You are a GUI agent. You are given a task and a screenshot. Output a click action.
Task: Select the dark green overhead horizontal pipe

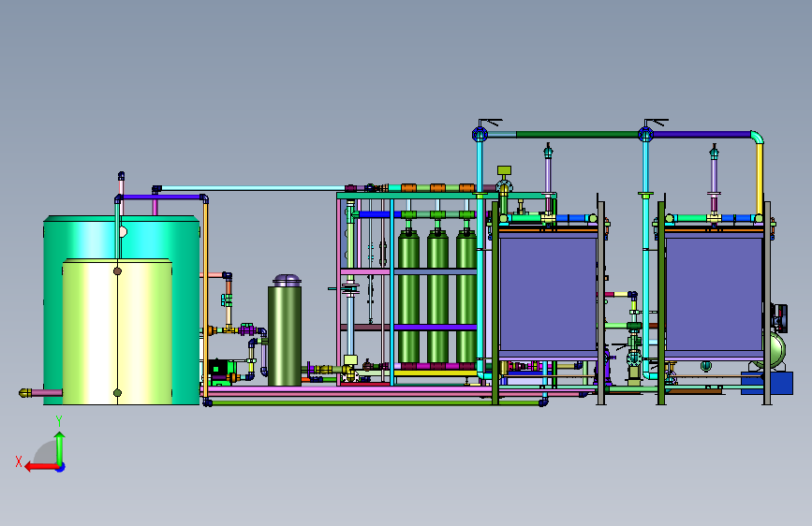[577, 135]
